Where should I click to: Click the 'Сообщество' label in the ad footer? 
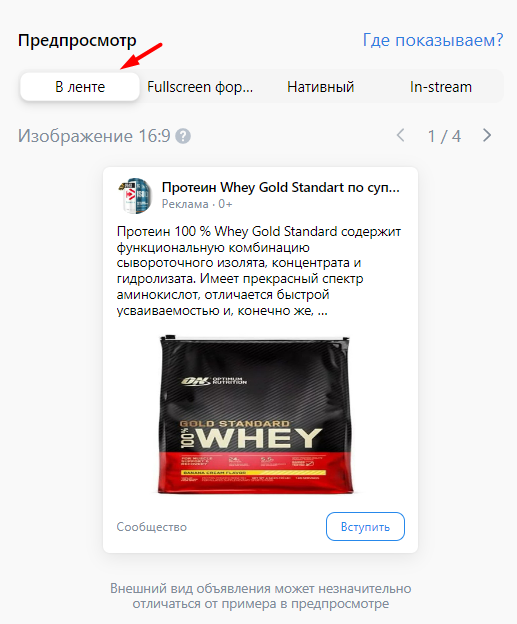(152, 527)
